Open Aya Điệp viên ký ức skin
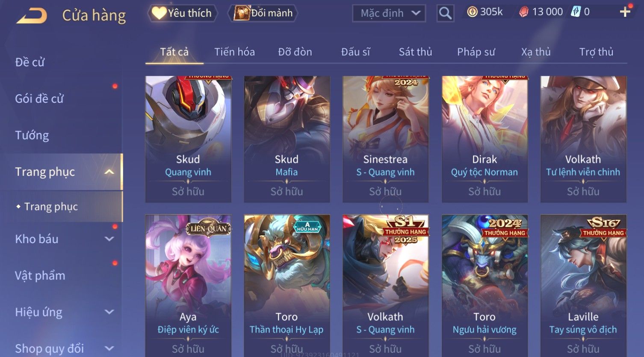This screenshot has width=644, height=357. pyautogui.click(x=188, y=286)
